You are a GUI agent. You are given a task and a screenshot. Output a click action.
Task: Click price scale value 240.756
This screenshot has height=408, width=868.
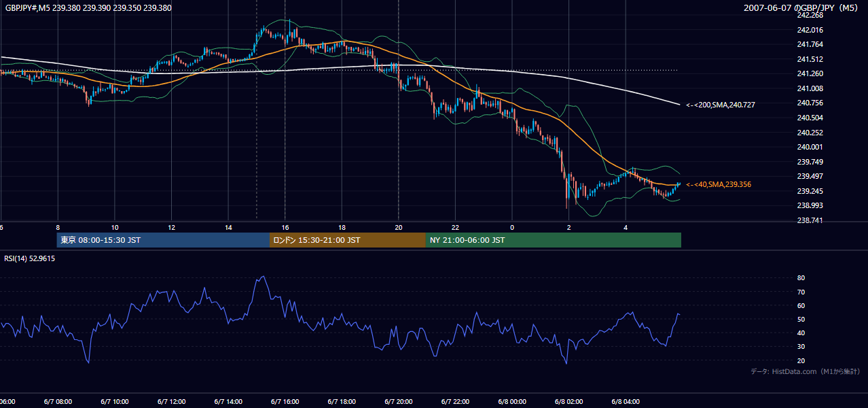pyautogui.click(x=810, y=103)
